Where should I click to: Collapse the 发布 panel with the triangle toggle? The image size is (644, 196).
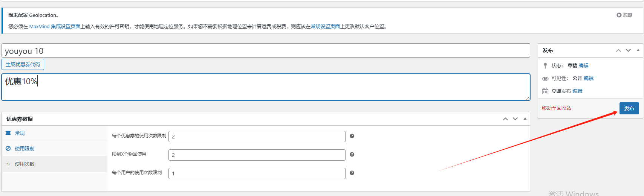tap(638, 50)
